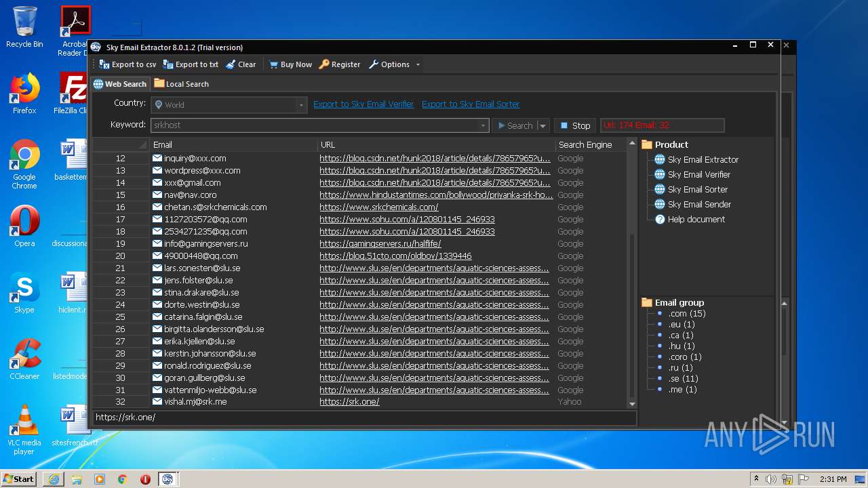
Task: Open toolbar overflow arrow next to Options
Action: click(418, 65)
